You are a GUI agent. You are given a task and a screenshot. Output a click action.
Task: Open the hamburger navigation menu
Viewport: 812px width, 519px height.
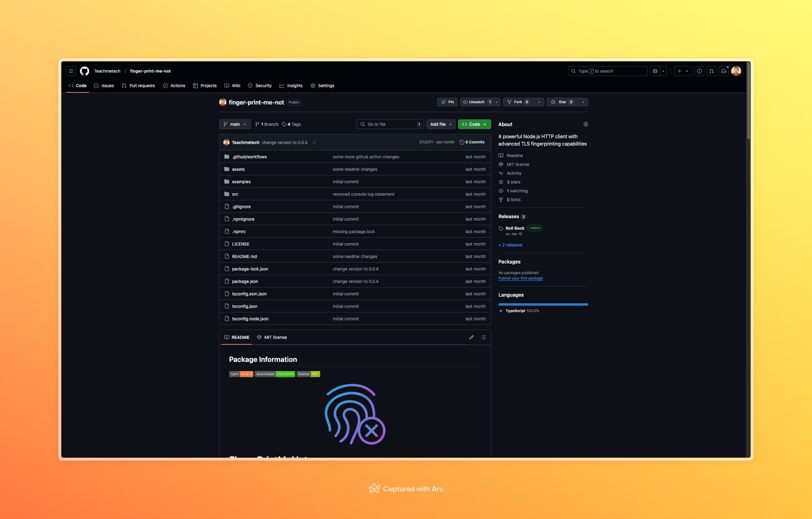[71, 71]
